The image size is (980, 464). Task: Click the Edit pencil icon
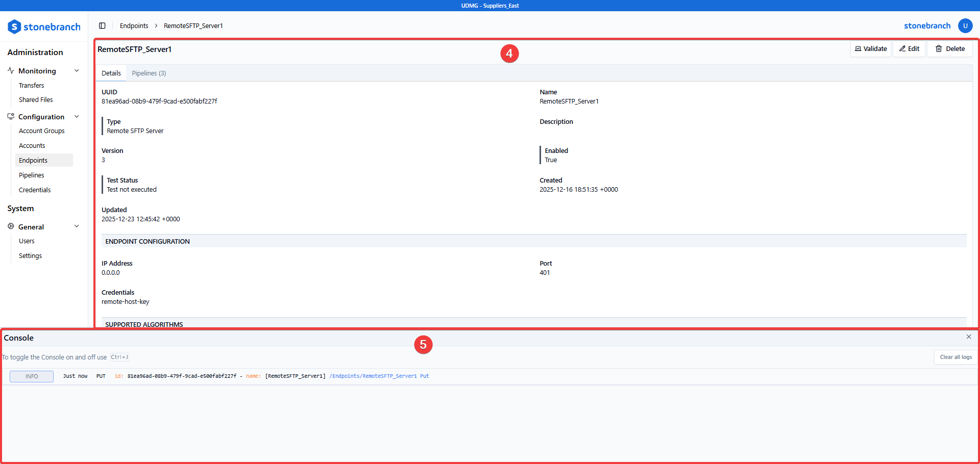[x=901, y=48]
